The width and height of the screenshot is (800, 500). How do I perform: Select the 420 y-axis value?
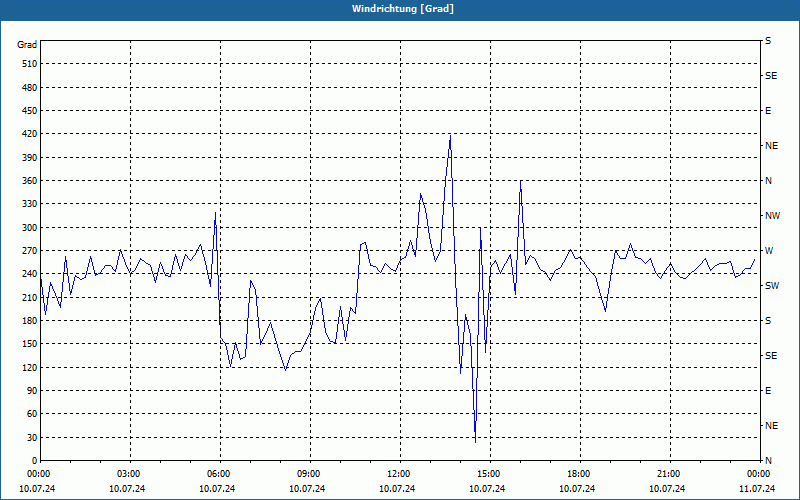tap(30, 134)
